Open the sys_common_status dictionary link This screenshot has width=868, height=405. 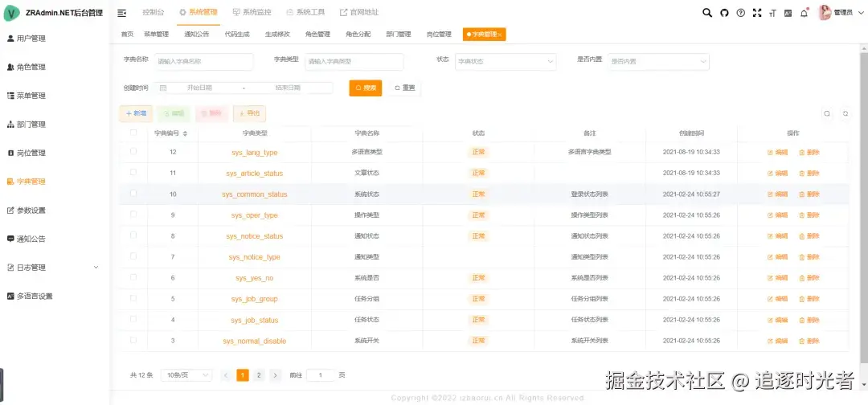pos(255,194)
